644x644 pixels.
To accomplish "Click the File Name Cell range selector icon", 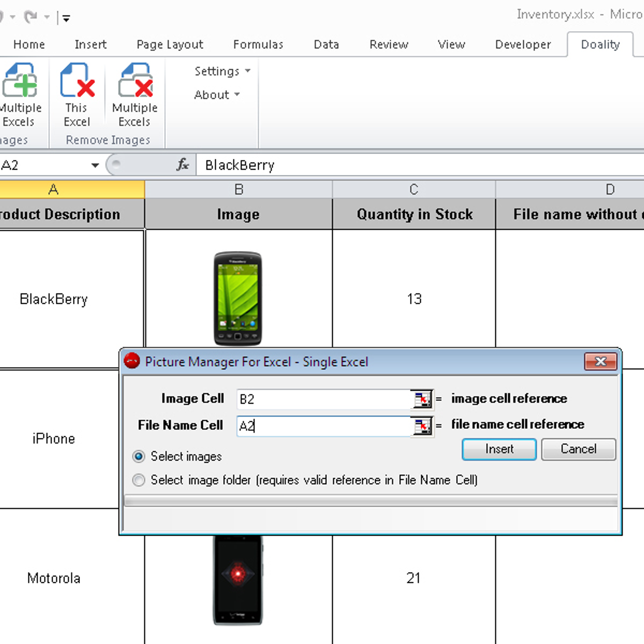I will click(x=422, y=426).
